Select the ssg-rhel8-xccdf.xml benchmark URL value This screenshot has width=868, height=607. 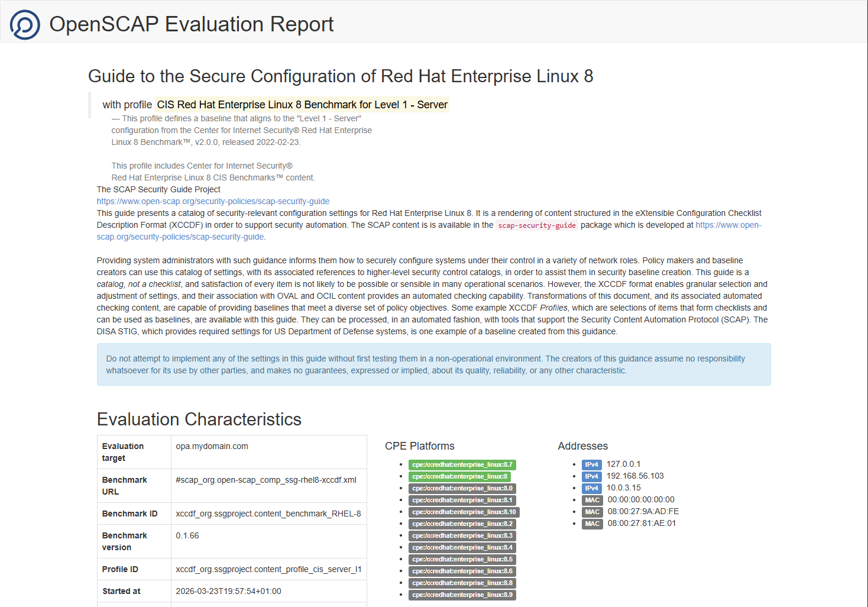pos(266,480)
